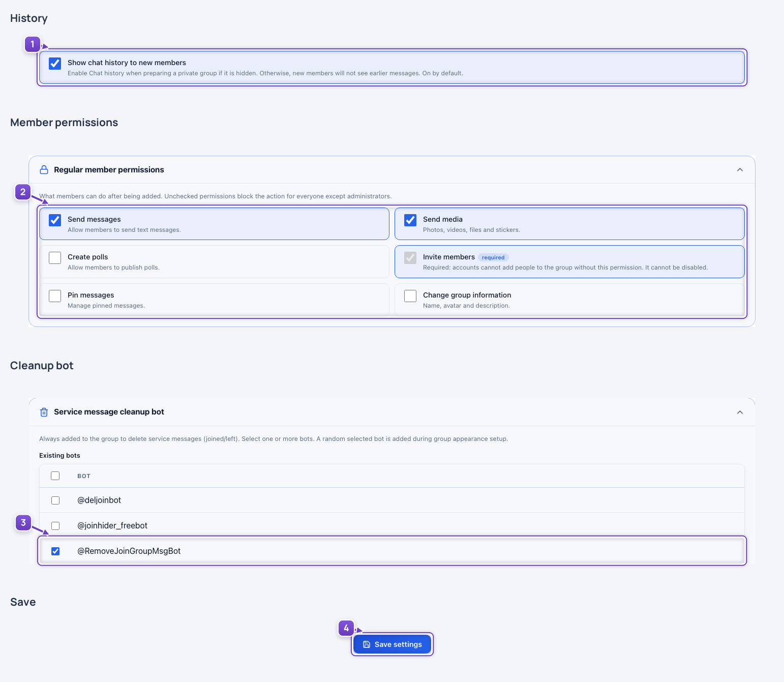Click the @joinhider_freebot bot name
Image resolution: width=784 pixels, height=682 pixels.
112,526
